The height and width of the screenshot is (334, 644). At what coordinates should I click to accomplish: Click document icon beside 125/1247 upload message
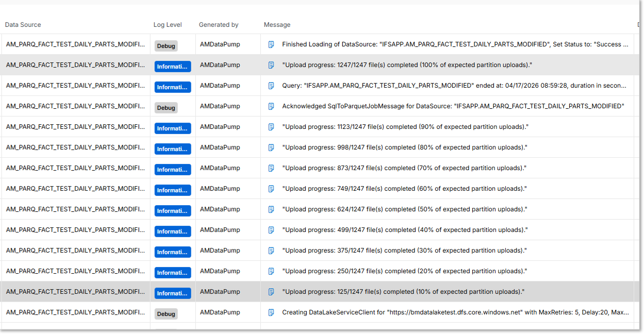271,292
